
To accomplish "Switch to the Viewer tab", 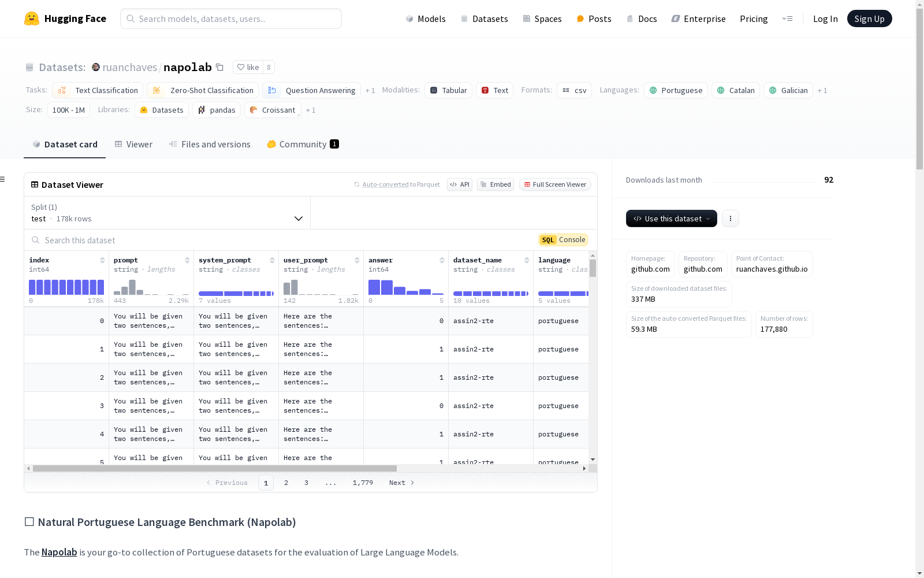I will (133, 144).
